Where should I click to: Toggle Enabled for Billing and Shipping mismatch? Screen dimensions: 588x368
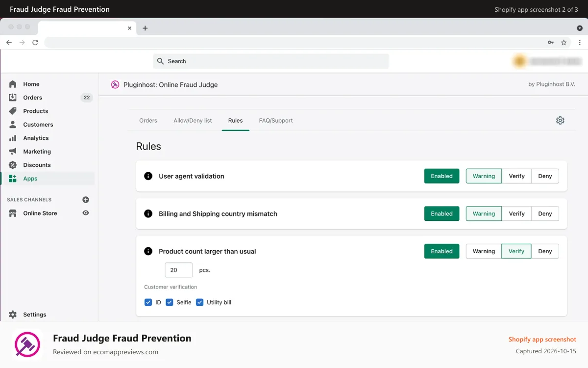[441, 213]
